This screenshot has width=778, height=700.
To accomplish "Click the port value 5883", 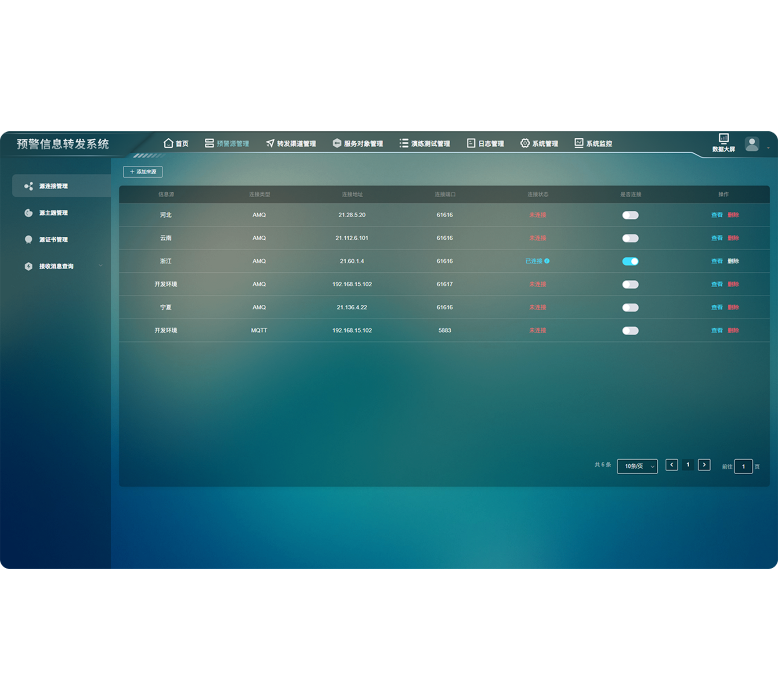I will click(445, 330).
